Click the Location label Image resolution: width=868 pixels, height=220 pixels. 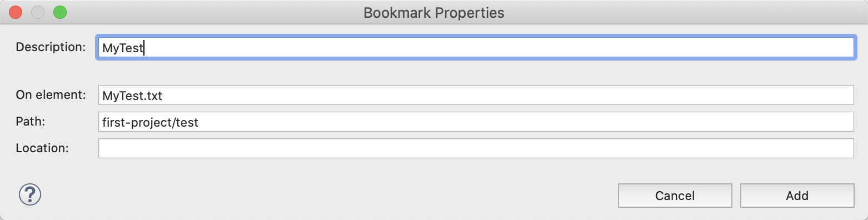pyautogui.click(x=42, y=148)
